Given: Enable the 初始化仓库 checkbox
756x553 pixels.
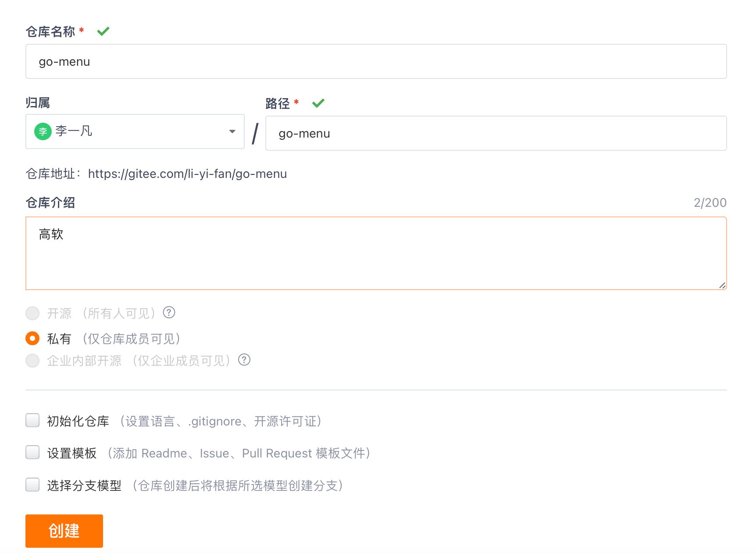Looking at the screenshot, I should tap(32, 420).
